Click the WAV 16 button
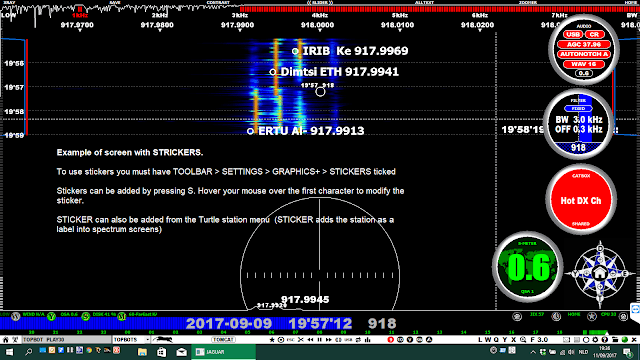Screen dimensions: 640x360 pos(584,64)
